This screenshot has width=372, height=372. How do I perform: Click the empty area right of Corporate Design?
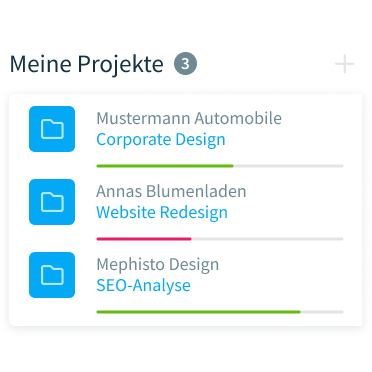(x=287, y=140)
